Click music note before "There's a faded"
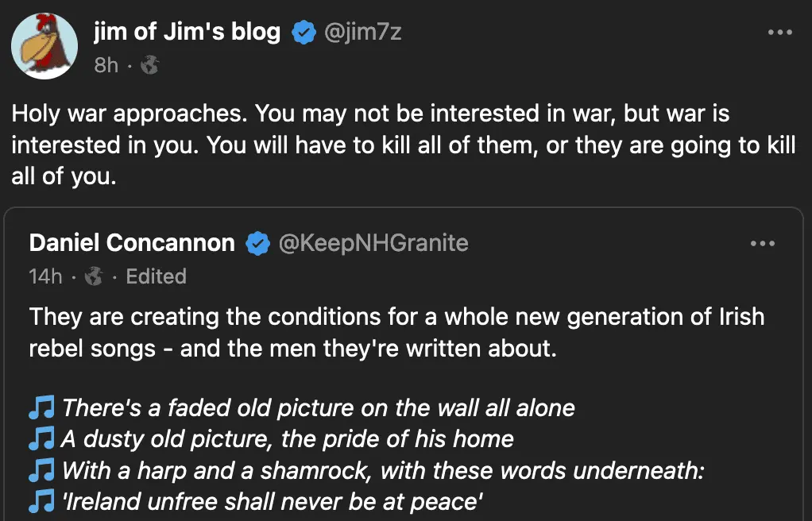The height and width of the screenshot is (521, 812). (41, 408)
